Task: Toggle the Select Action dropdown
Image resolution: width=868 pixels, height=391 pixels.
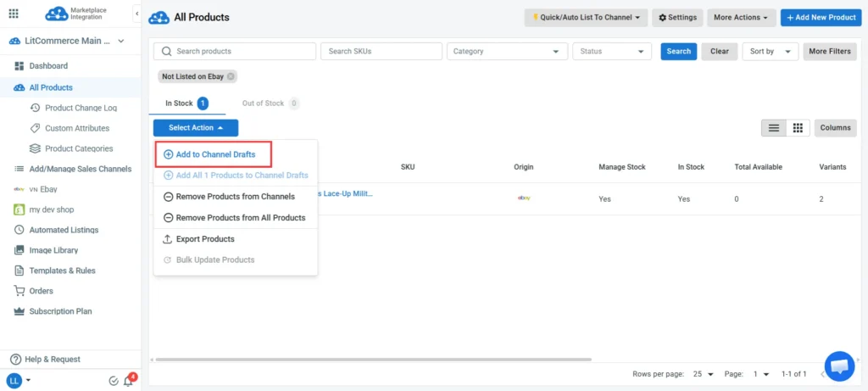Action: tap(196, 128)
